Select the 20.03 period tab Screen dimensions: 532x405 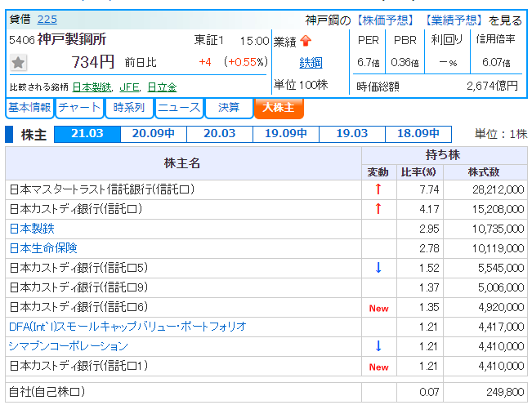(x=220, y=134)
